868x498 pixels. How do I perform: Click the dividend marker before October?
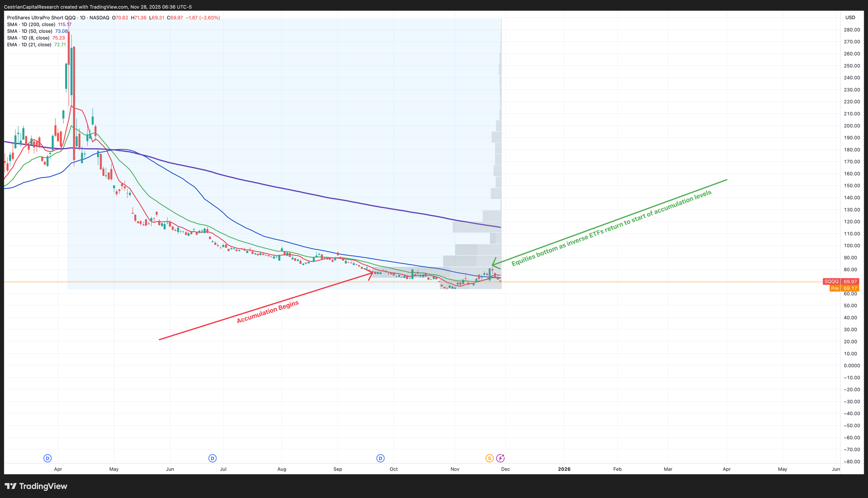coord(380,458)
